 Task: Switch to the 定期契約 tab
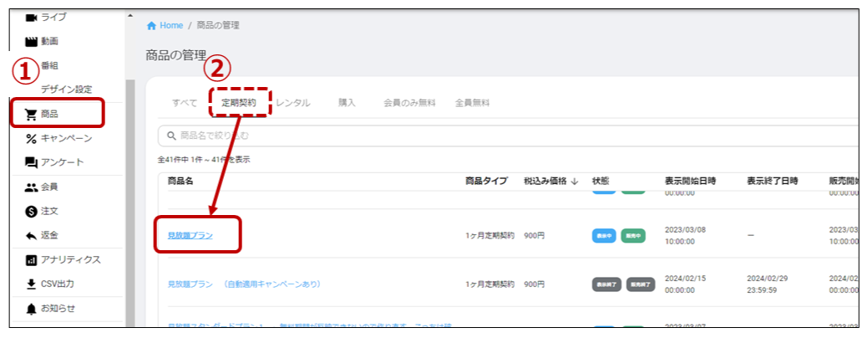(238, 103)
